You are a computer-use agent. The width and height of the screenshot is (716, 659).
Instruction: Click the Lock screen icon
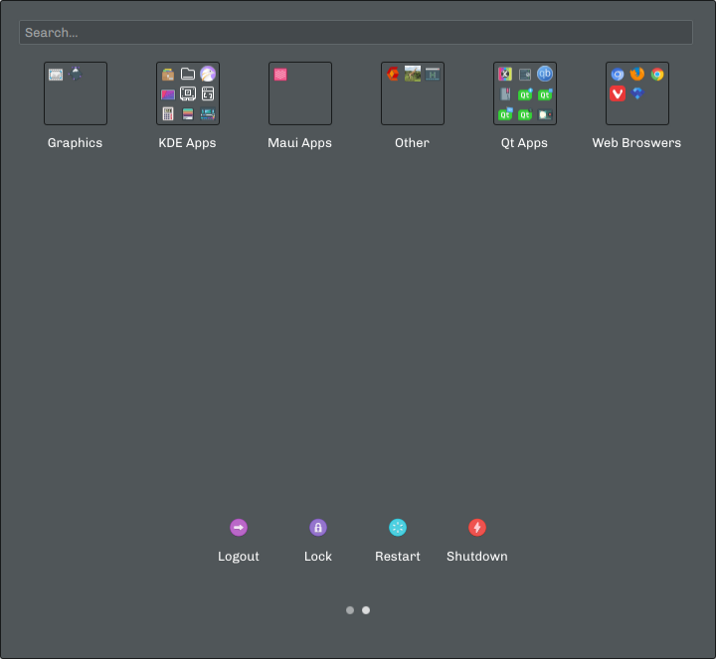318,527
